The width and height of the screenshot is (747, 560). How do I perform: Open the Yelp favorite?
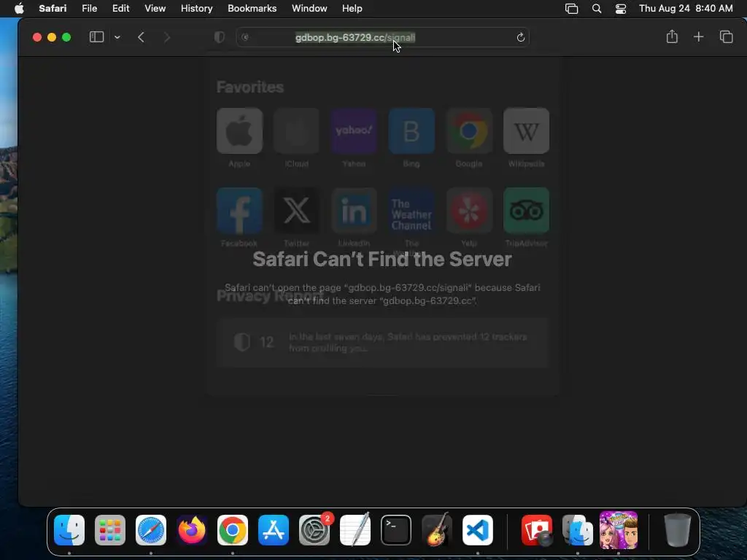pos(469,211)
